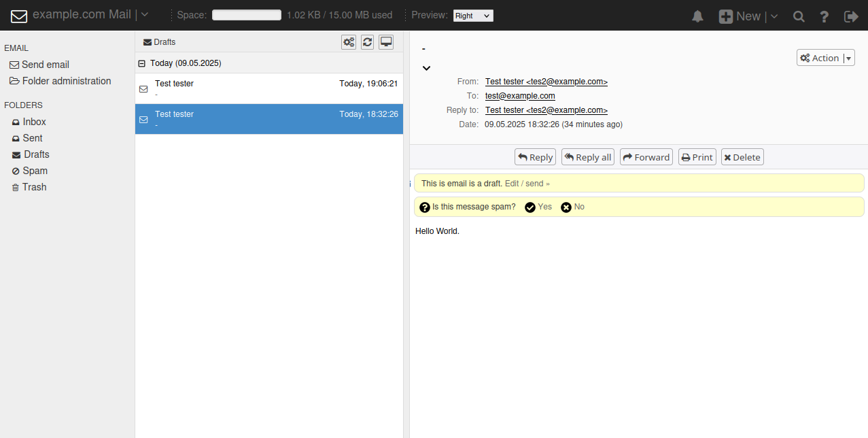Click the monitor display icon in Drafts toolbar

pyautogui.click(x=386, y=42)
